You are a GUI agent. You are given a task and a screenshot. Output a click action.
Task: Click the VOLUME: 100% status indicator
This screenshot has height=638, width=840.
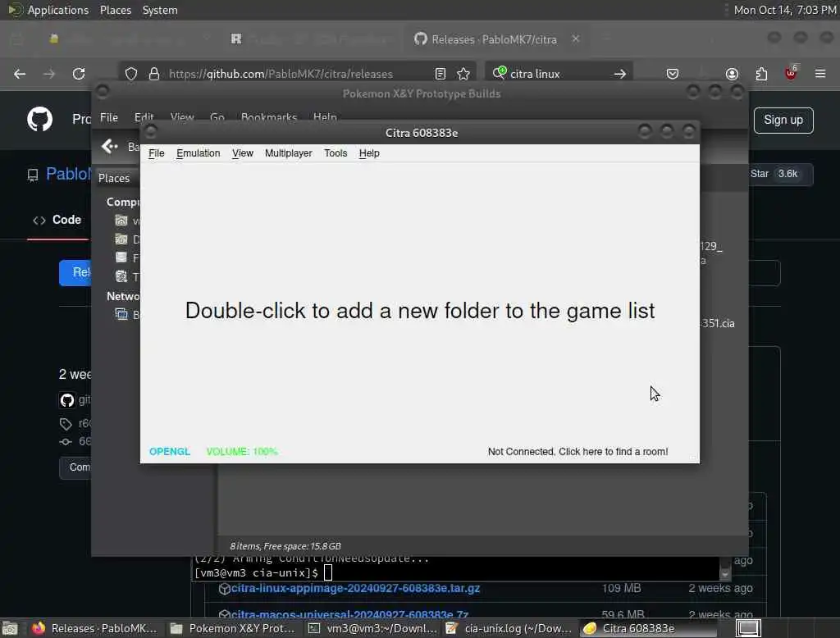click(x=242, y=452)
